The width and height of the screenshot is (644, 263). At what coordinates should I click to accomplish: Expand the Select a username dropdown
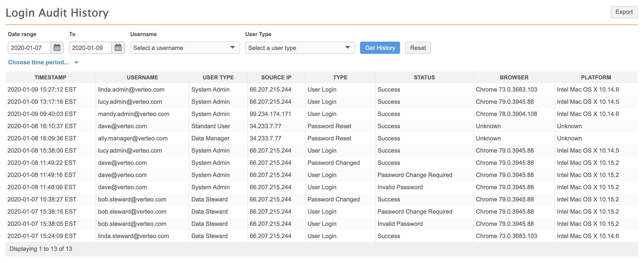coord(185,48)
